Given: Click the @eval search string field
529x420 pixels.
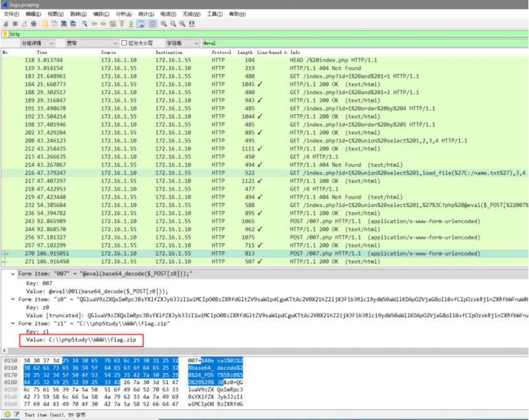Looking at the screenshot, I should coord(365,43).
